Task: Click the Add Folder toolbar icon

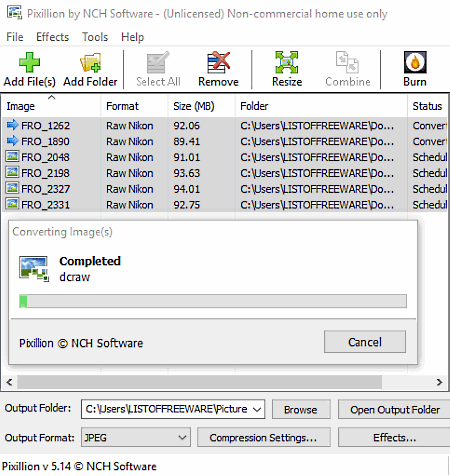Action: click(90, 62)
